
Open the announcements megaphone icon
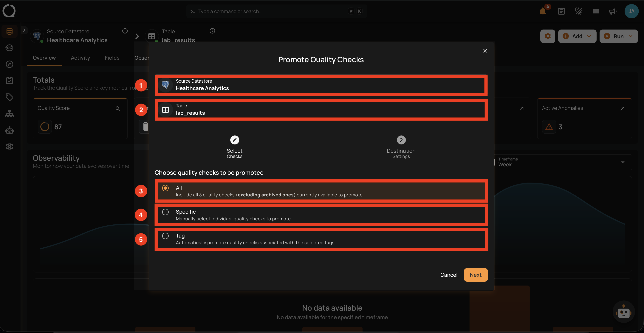(x=613, y=11)
